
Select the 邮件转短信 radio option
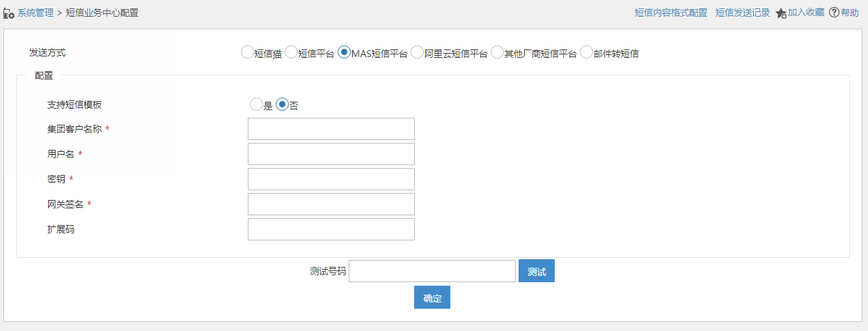(586, 52)
